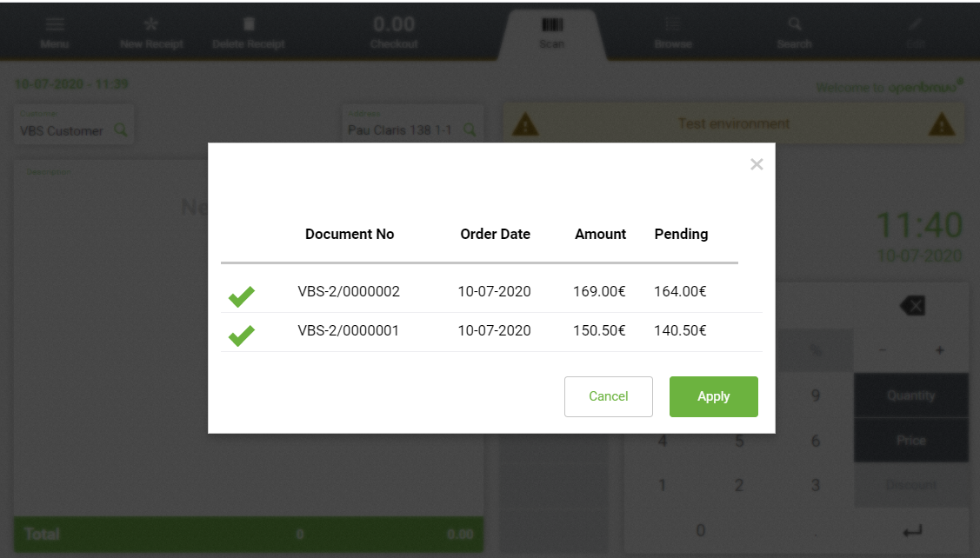Click the VBS Customer search icon

120,130
